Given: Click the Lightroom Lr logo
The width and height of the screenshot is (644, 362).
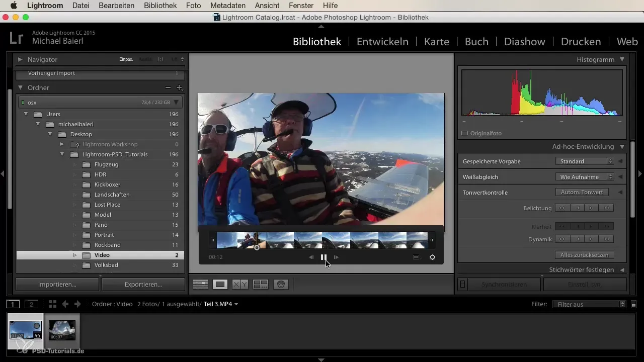Looking at the screenshot, I should click(16, 38).
